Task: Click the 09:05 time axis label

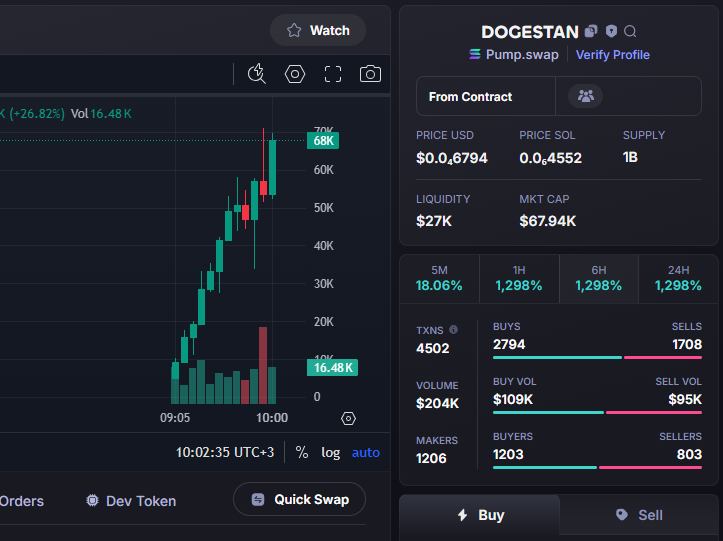Action: coord(175,418)
